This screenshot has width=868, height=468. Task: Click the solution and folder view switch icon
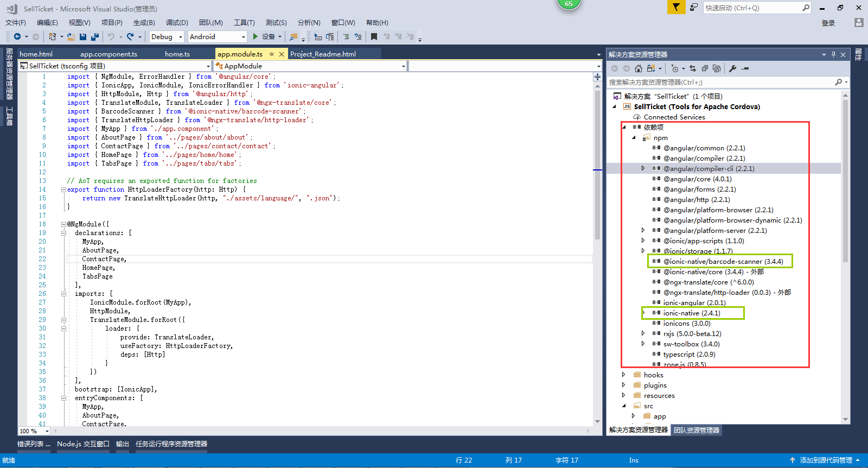coord(651,68)
